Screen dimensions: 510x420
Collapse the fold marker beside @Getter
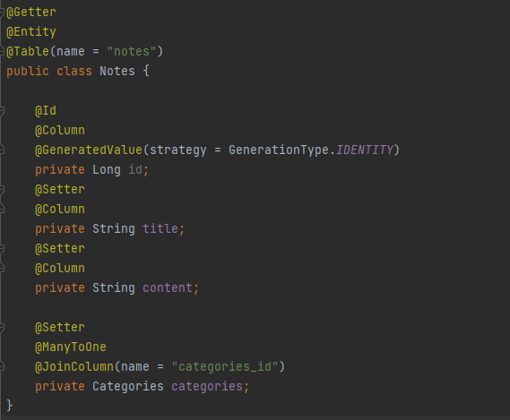(x=2, y=13)
